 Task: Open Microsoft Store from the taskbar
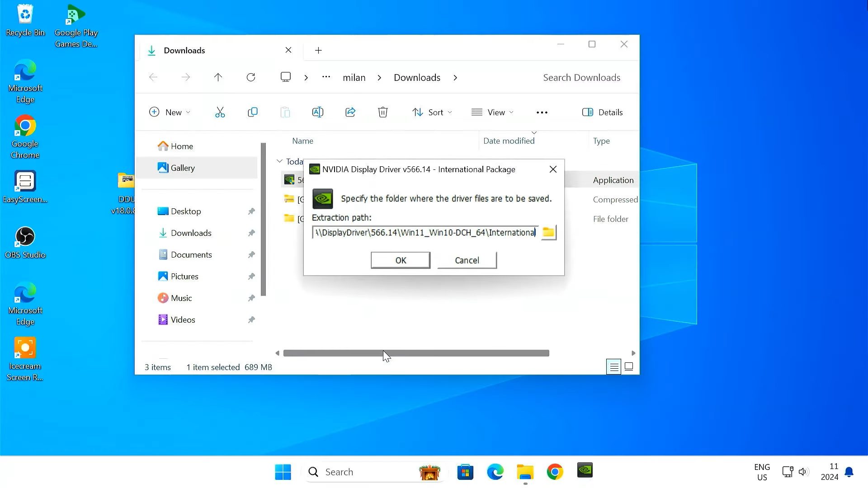[x=465, y=472]
